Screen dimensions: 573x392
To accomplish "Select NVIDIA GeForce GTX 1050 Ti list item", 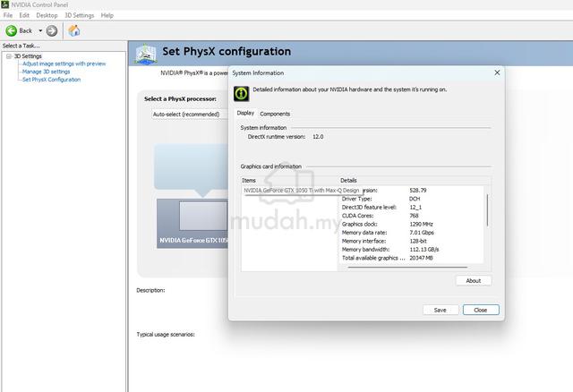I will (x=302, y=191).
